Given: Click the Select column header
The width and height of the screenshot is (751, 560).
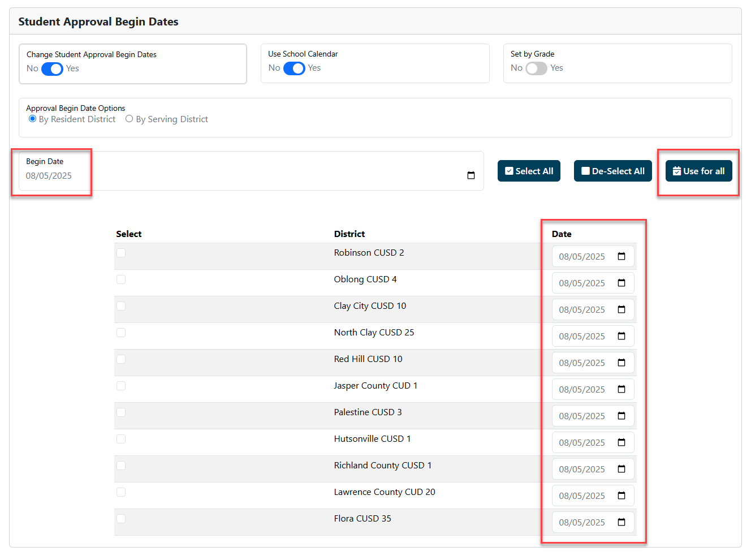Looking at the screenshot, I should [128, 234].
